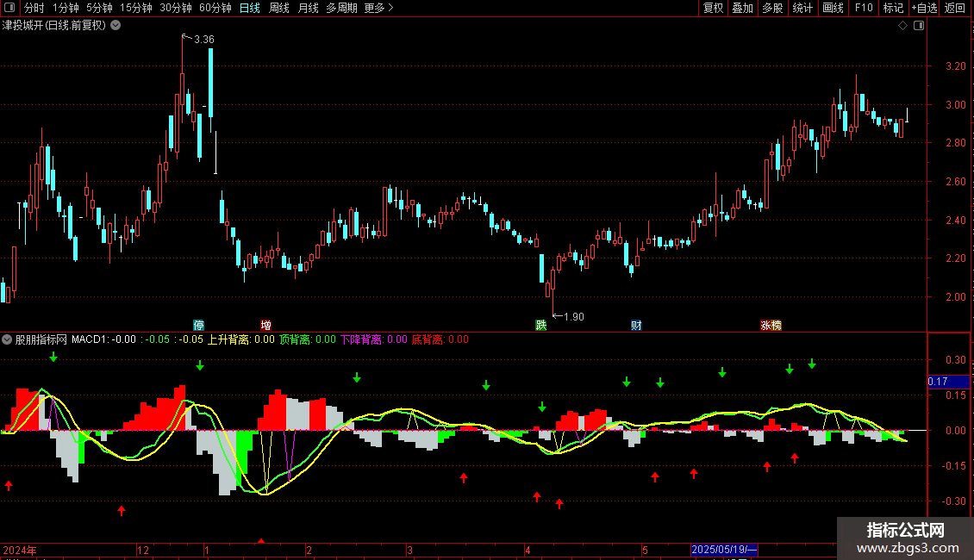Viewport: 974px width, 560px height.
Task: Click the 0.17 value box on axis
Action: coord(948,382)
